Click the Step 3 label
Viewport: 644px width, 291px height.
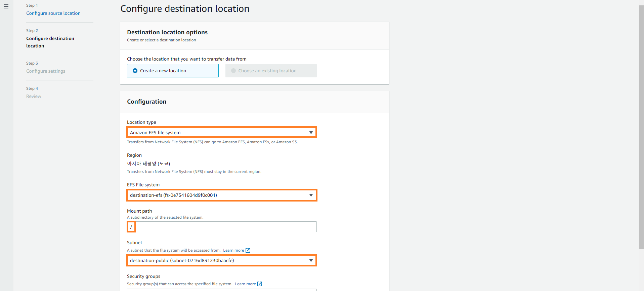click(x=32, y=63)
